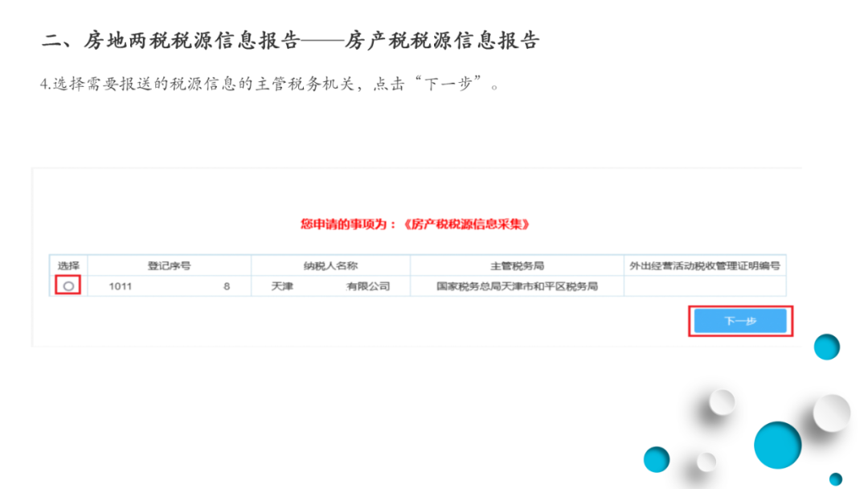Click the 主管税务局 column header
The width and height of the screenshot is (868, 489).
[517, 266]
